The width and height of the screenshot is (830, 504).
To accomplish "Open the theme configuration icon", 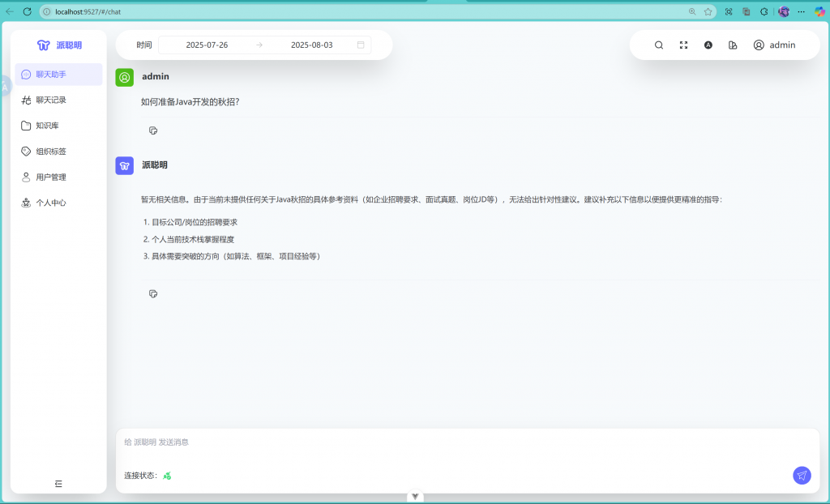I will click(x=733, y=45).
